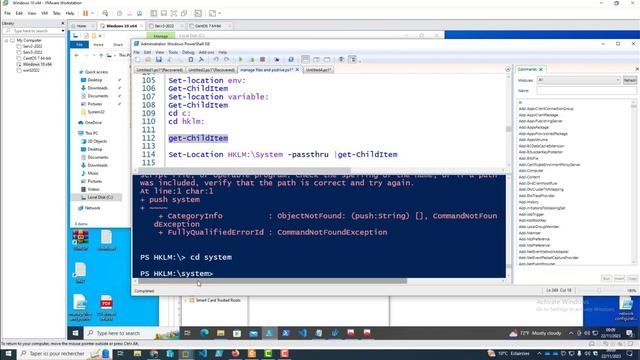Click the Copy button in Commands pane
Image resolution: width=640 pixels, height=360 pixels.
click(633, 278)
